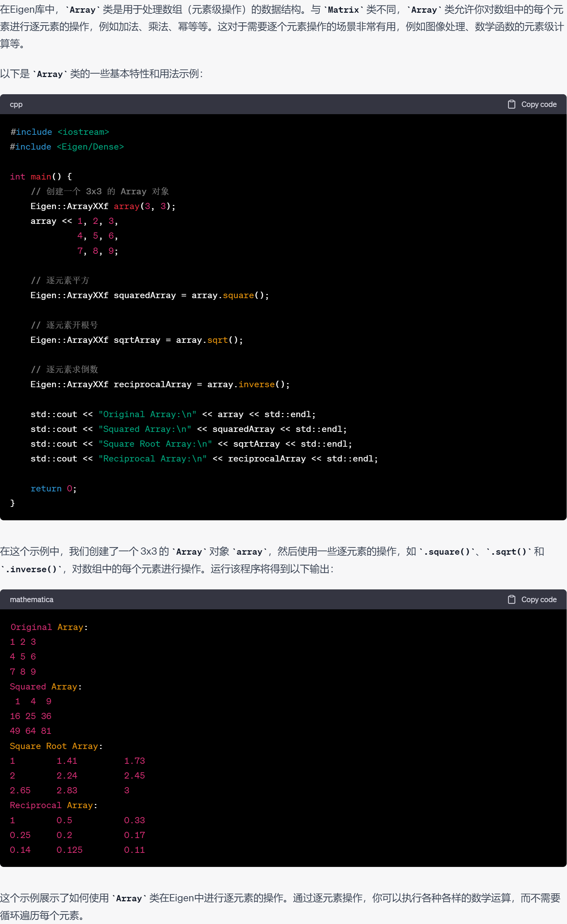Click 'Original Array:' output heading
567x924 pixels.
49,627
